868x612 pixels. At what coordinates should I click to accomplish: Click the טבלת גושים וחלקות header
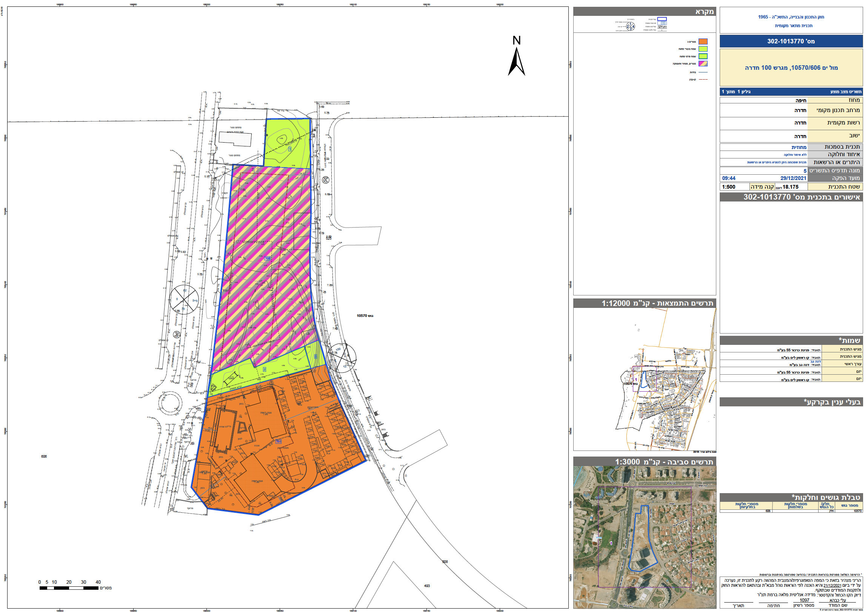[791, 497]
